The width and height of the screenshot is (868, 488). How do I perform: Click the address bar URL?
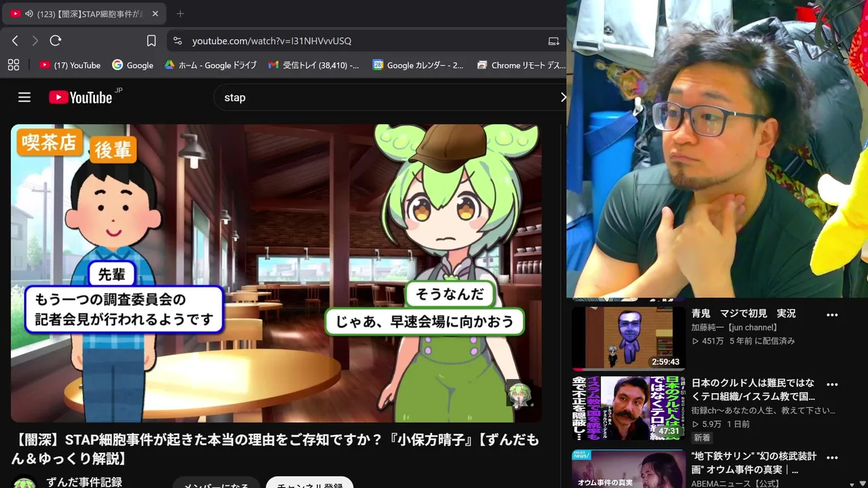[x=272, y=41]
